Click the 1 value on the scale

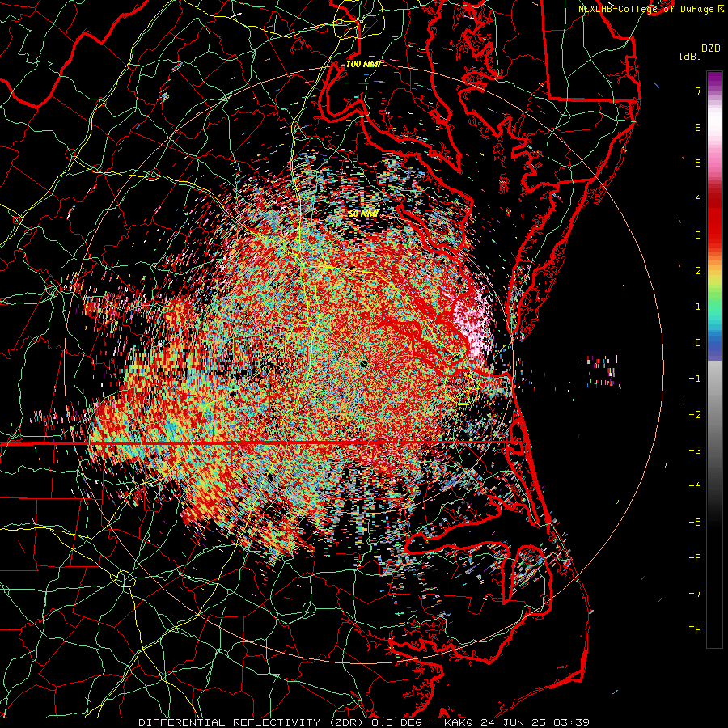coord(698,307)
